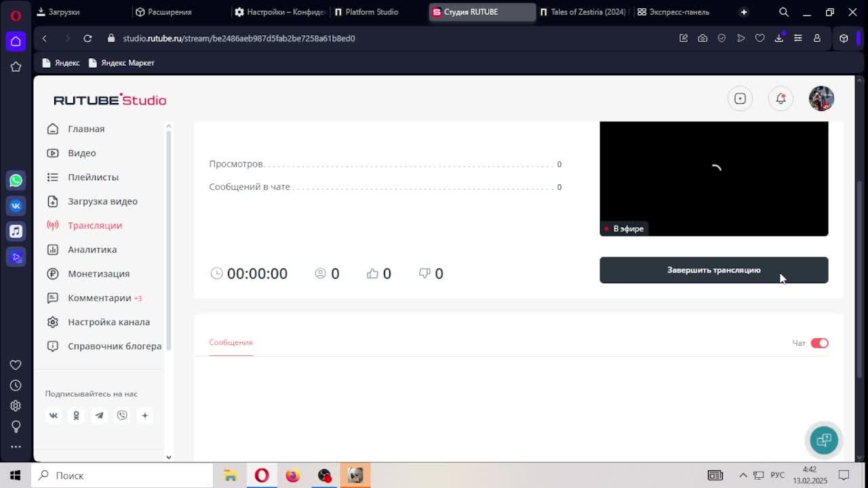The image size is (868, 488).
Task: Open a new browser tab
Action: coord(744,12)
